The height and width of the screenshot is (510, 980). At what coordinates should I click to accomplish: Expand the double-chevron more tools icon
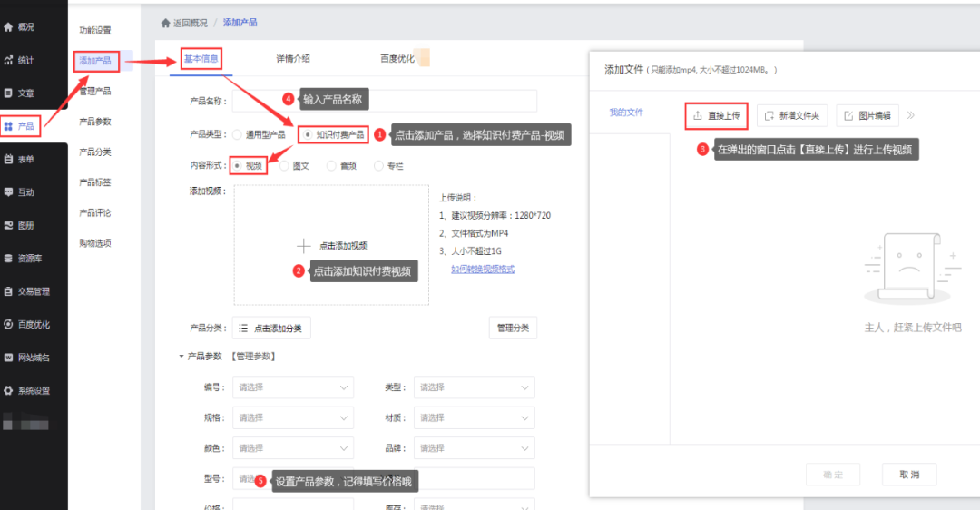[911, 115]
